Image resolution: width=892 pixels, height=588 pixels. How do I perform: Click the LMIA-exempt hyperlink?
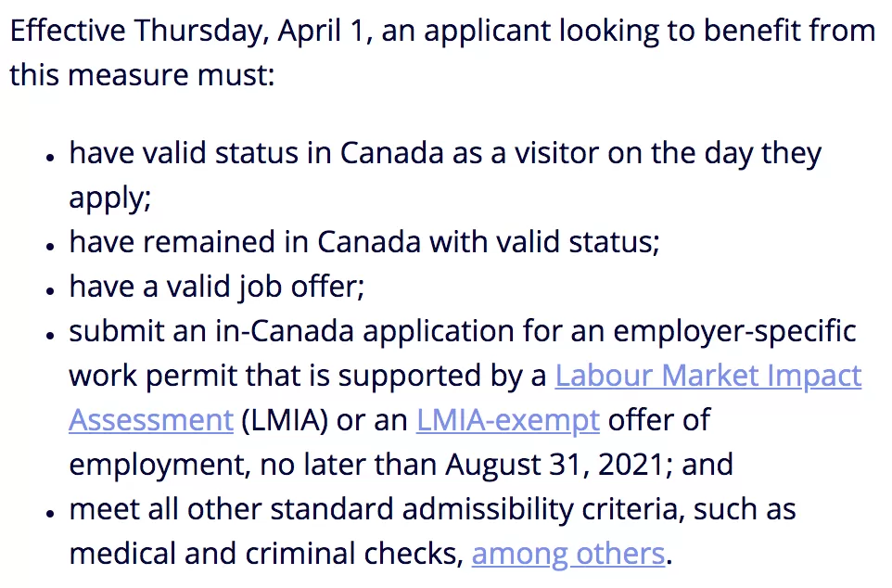coord(508,421)
